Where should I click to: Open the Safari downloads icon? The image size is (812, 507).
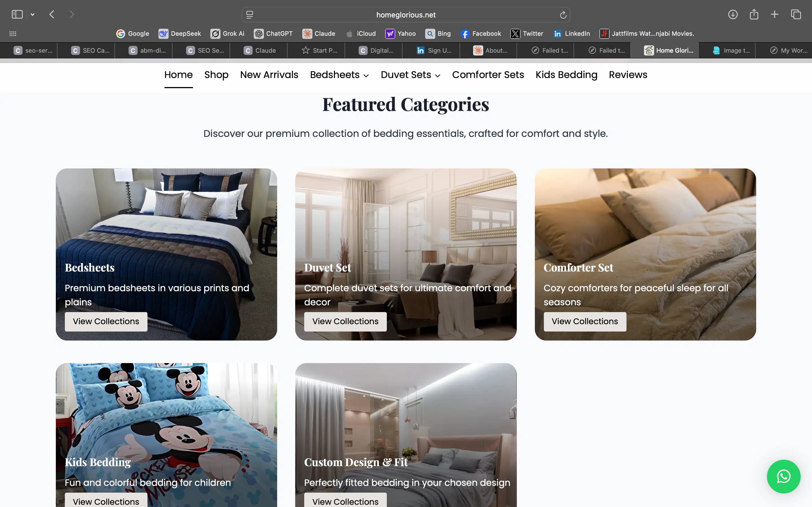(732, 14)
